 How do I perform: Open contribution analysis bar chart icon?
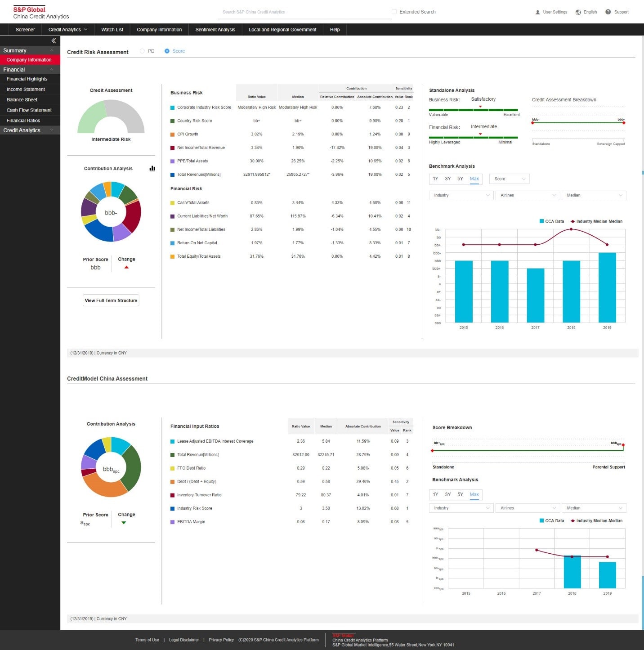152,168
